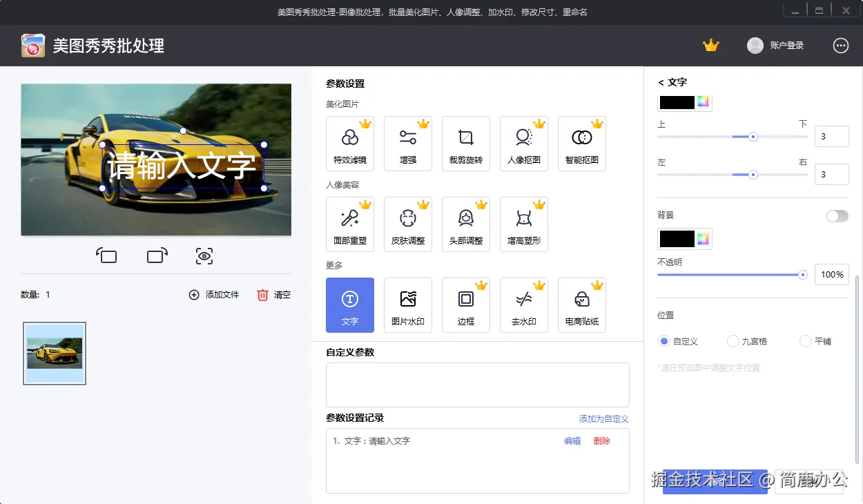Select the 图片水印 image watermark tool

(x=407, y=304)
